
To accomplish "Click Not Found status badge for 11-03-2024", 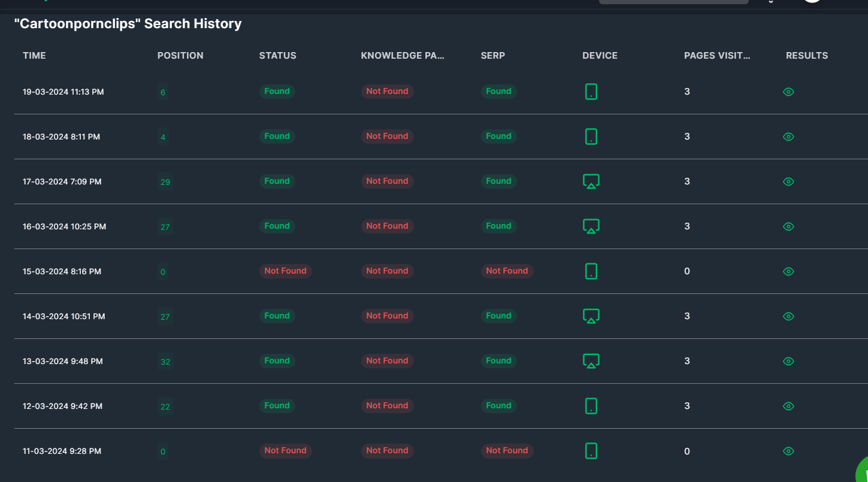I will tap(286, 451).
